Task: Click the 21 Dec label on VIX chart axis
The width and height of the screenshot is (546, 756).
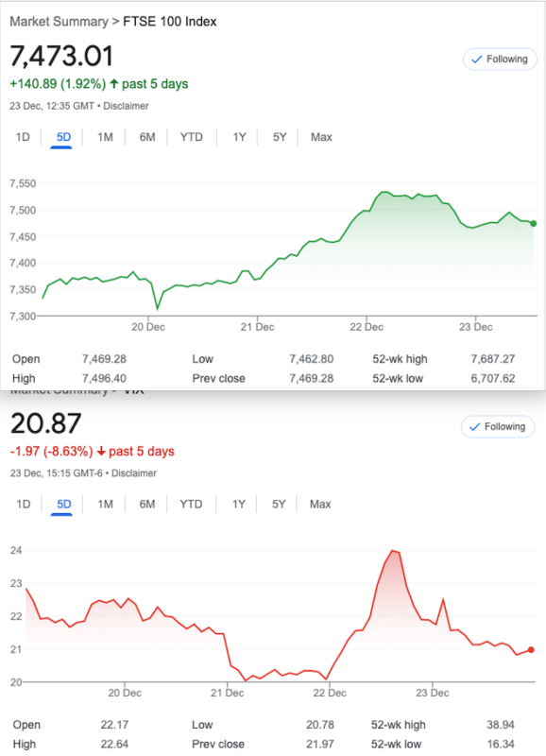Action: (227, 693)
